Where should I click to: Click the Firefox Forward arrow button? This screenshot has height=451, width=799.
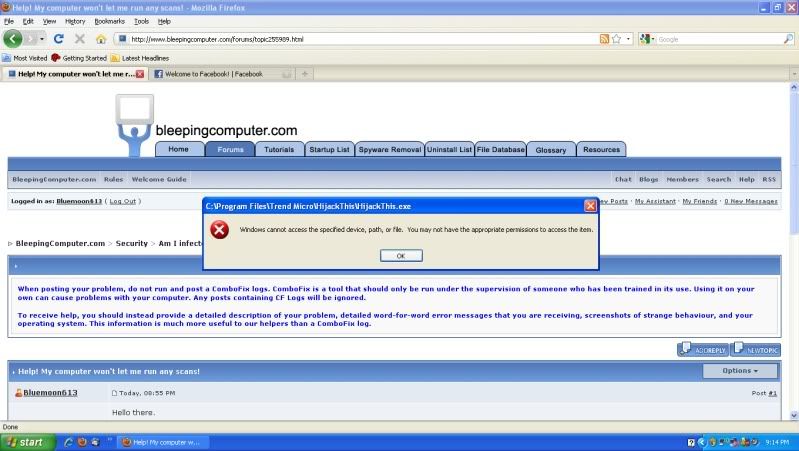click(31, 39)
